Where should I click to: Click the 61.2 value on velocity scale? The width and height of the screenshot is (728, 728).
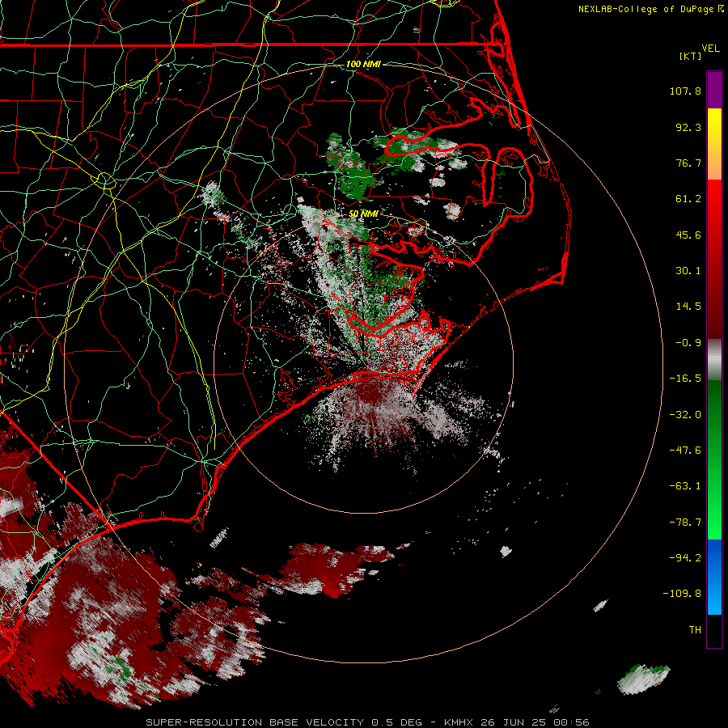point(688,199)
